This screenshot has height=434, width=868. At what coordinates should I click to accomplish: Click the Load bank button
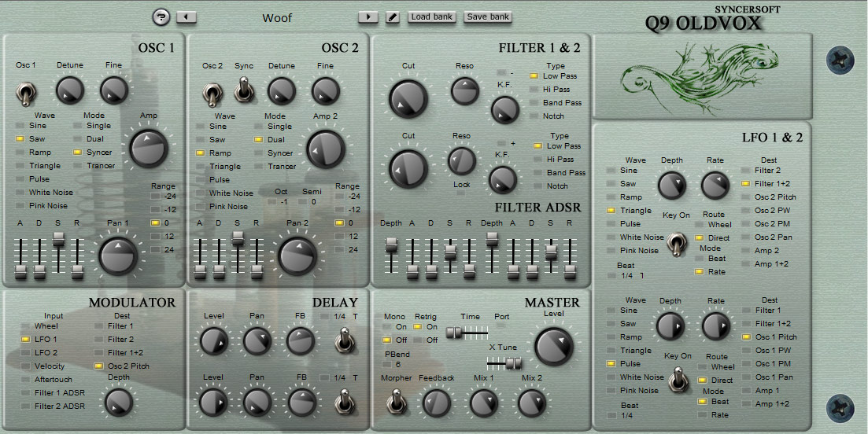coord(432,17)
